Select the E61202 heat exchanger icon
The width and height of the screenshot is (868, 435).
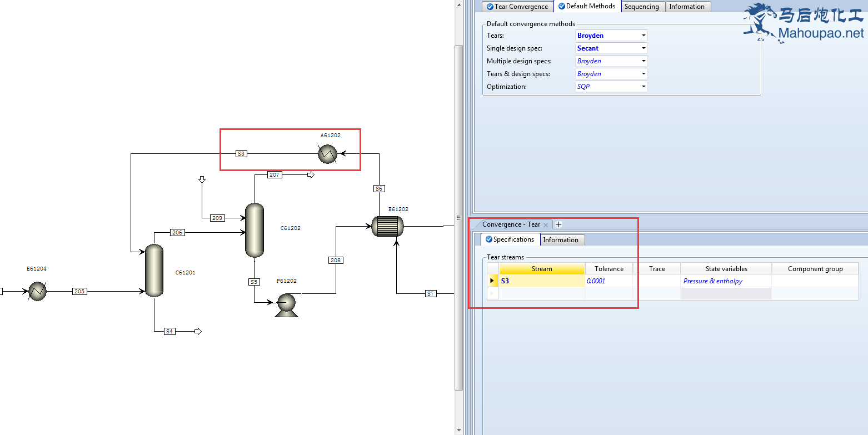point(388,226)
